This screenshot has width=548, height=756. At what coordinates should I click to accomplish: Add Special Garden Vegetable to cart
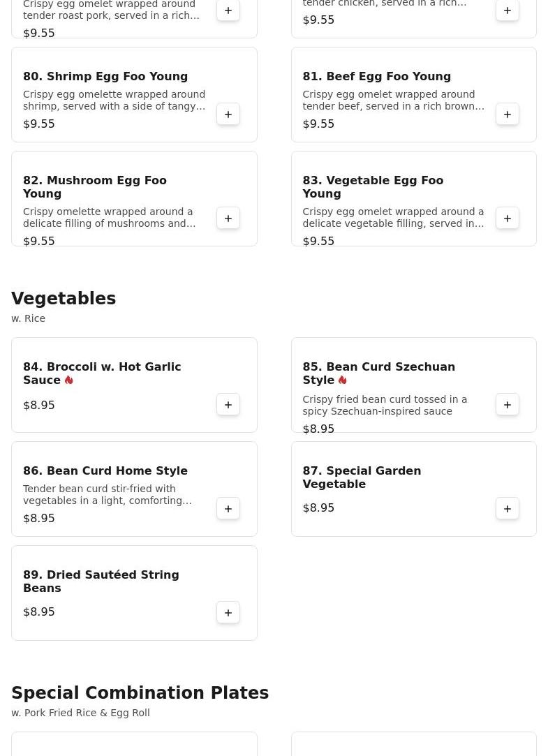tap(508, 509)
